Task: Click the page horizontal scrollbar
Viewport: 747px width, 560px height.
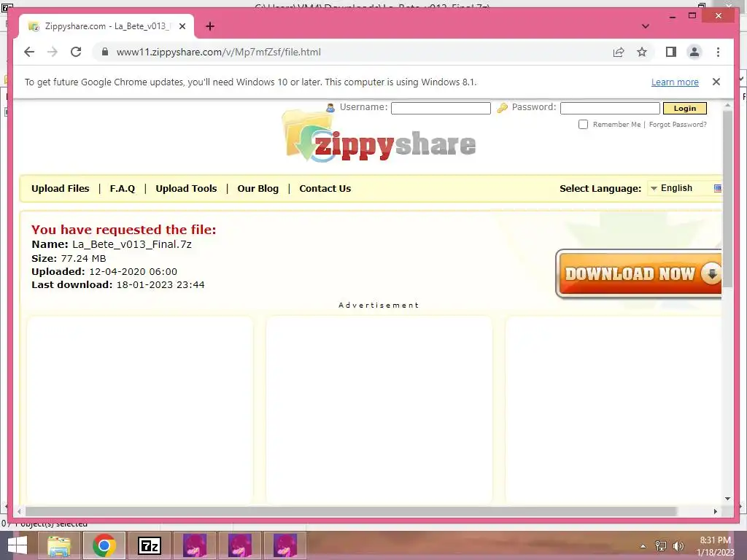Action: pyautogui.click(x=351, y=511)
